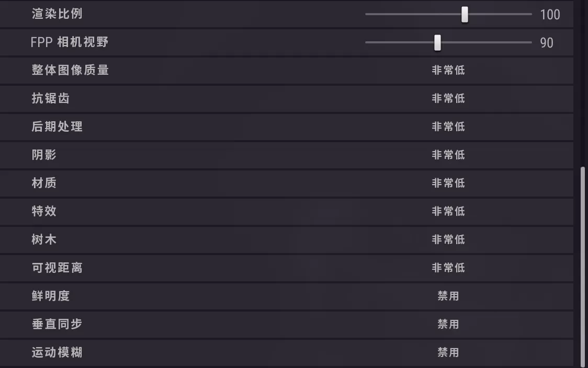Open the 材质 quality option

[448, 183]
